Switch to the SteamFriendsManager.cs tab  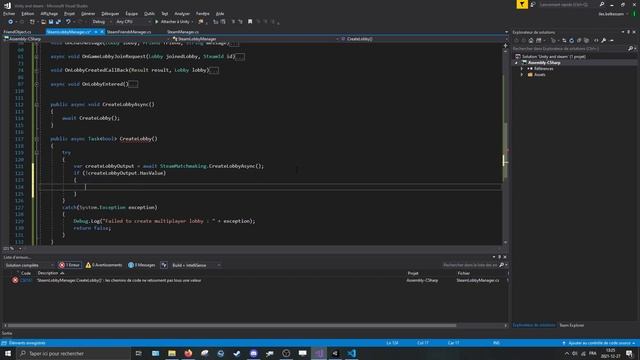[129, 32]
